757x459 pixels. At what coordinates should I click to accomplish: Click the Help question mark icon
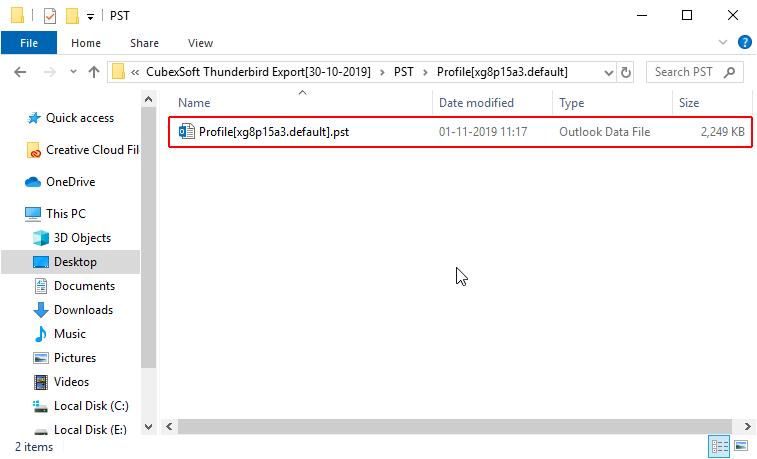(744, 42)
